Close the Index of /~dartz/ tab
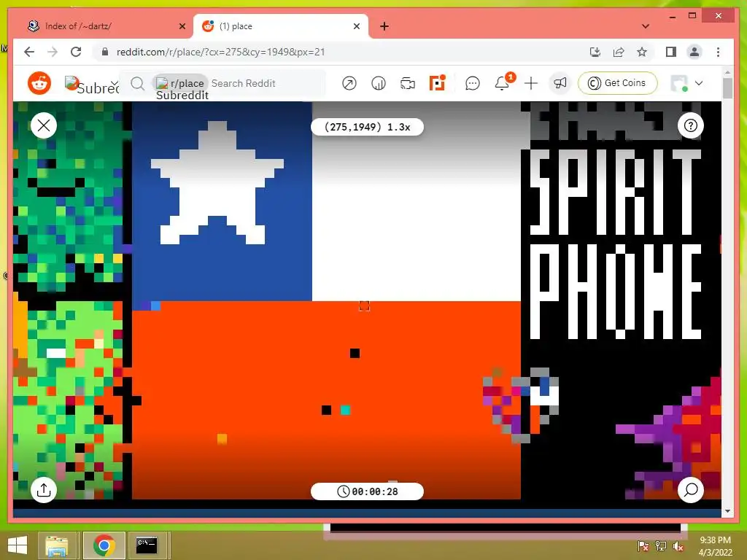This screenshot has width=747, height=560. click(x=182, y=26)
